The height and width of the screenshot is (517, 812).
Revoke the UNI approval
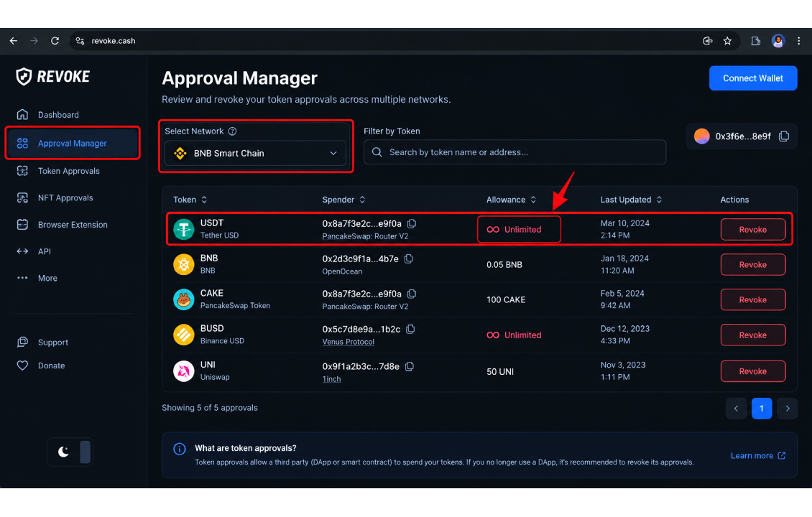click(x=752, y=371)
